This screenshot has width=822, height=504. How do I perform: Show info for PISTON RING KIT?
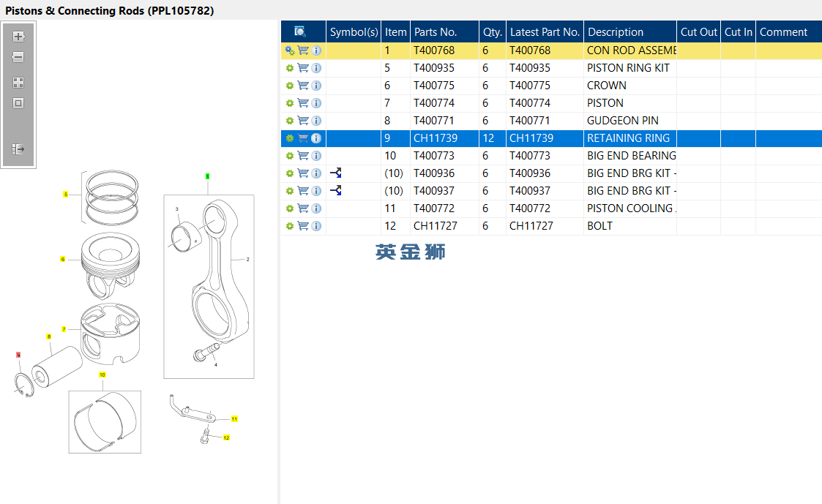click(x=316, y=68)
